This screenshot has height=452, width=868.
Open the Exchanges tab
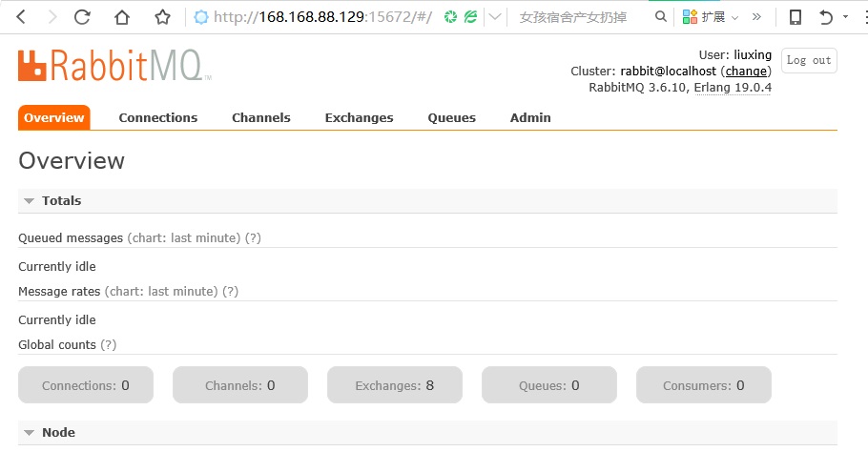click(x=359, y=117)
